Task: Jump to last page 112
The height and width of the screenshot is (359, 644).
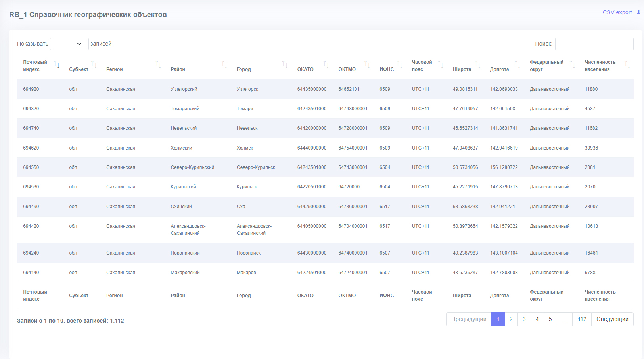Action: (x=582, y=319)
